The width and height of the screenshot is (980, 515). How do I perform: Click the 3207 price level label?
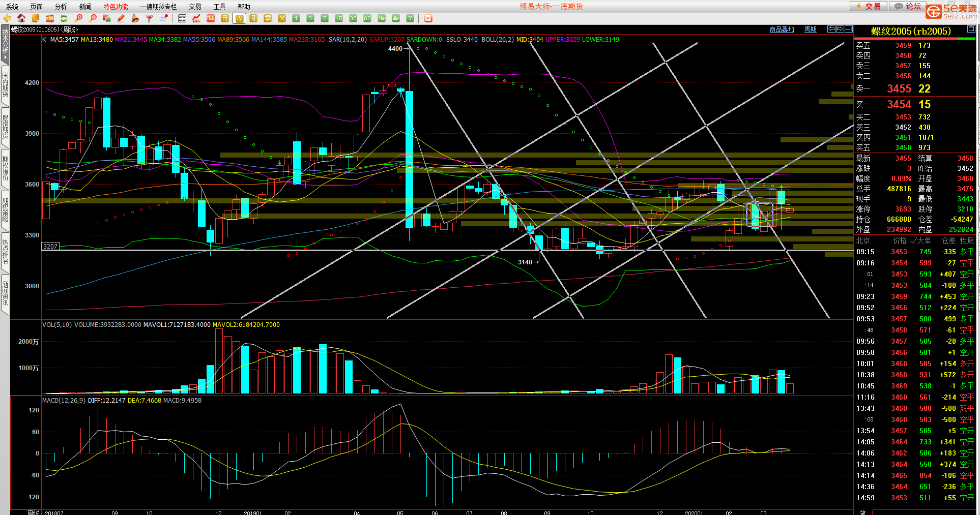pos(50,247)
